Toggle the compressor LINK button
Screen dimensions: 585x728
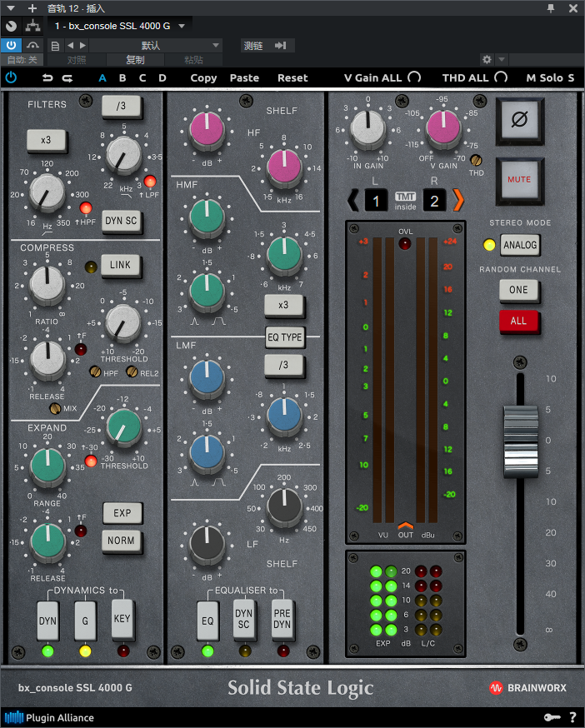pyautogui.click(x=121, y=265)
